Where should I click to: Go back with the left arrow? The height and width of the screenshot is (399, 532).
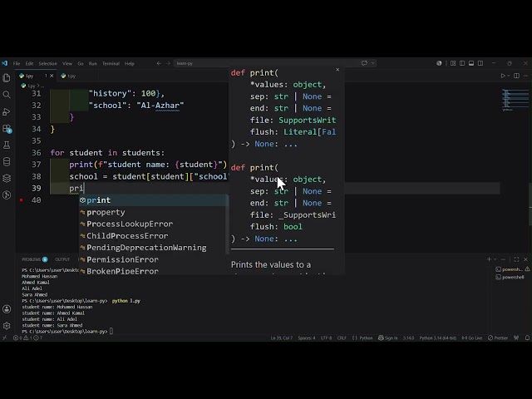(x=159, y=63)
